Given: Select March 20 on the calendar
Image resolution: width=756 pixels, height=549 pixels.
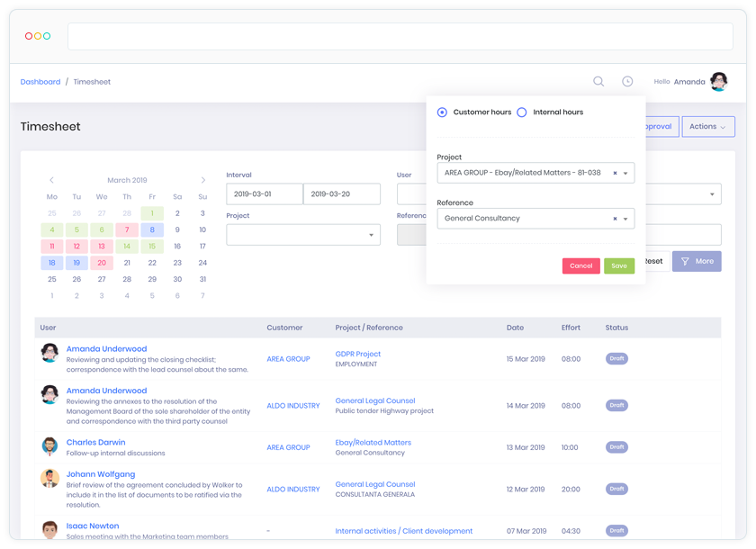Looking at the screenshot, I should tap(102, 263).
